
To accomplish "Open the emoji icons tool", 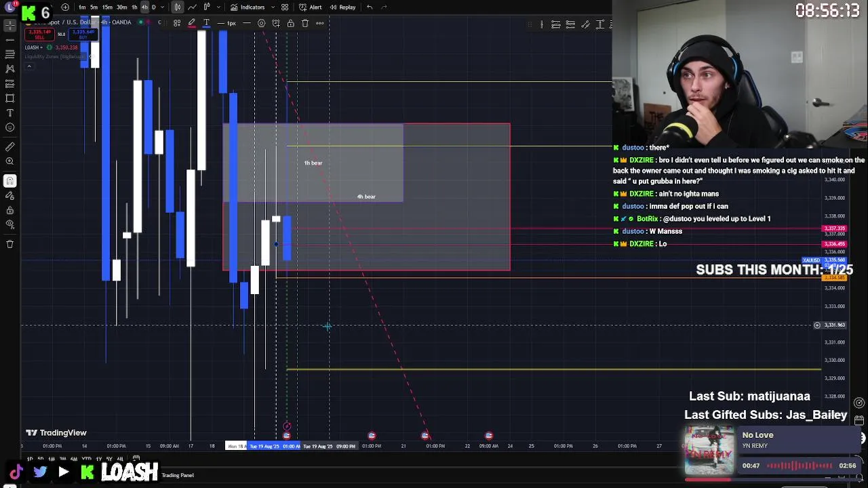I will click(9, 127).
